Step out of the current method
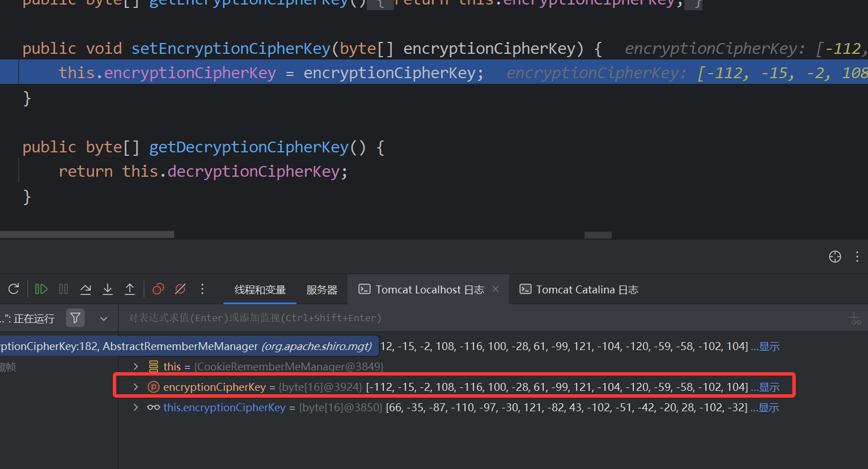 tap(130, 289)
